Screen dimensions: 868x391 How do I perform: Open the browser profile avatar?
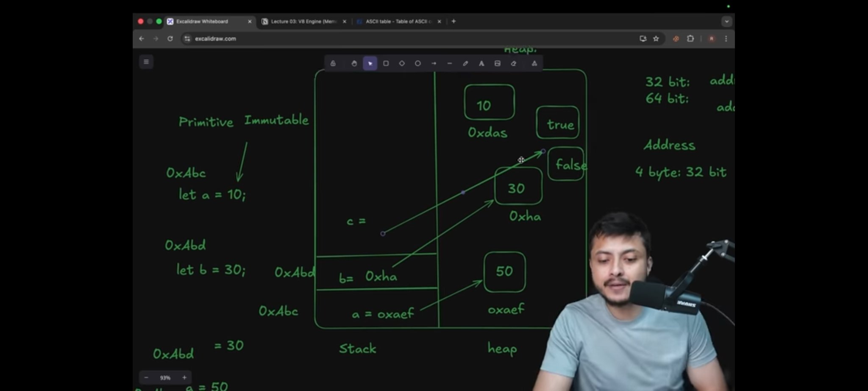tap(712, 39)
